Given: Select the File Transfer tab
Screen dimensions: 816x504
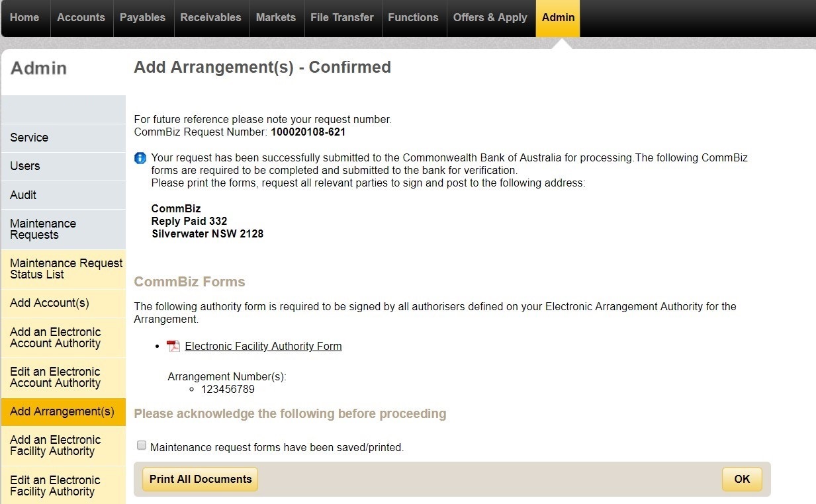Looking at the screenshot, I should [342, 18].
